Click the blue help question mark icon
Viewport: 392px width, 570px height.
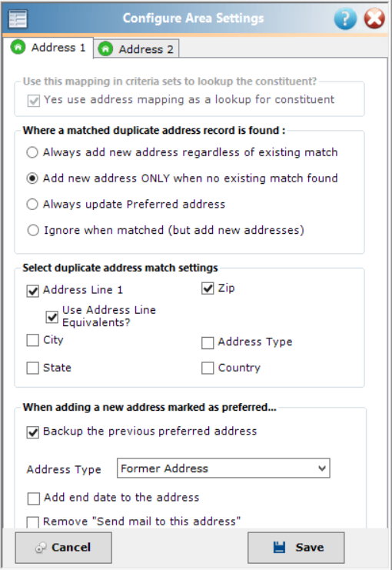click(x=345, y=18)
